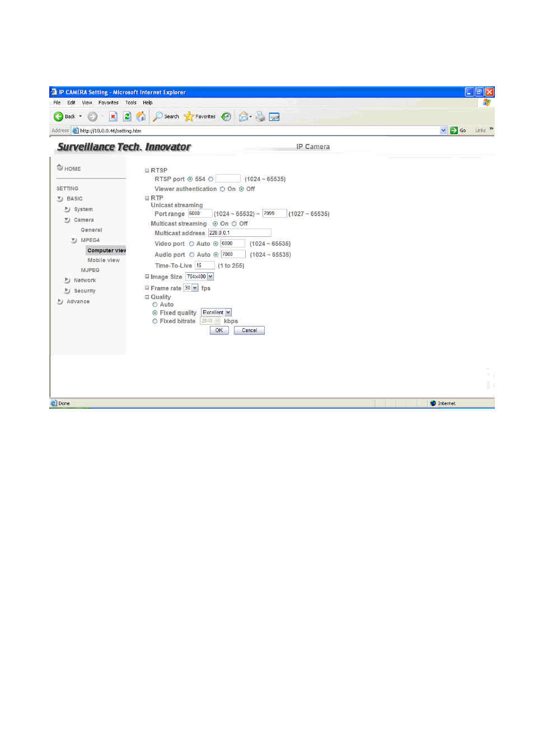Collapse the MPEG4 tree node
534x756 pixels.
[x=74, y=240]
